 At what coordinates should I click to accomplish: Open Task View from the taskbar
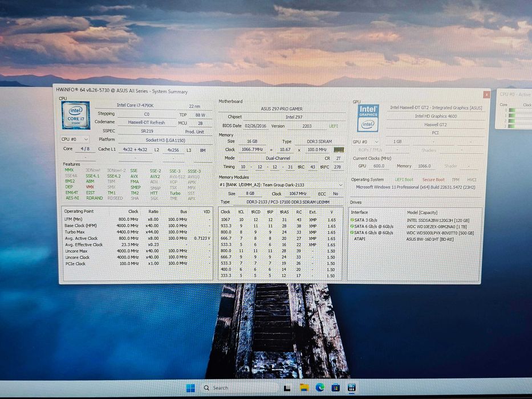tap(287, 388)
